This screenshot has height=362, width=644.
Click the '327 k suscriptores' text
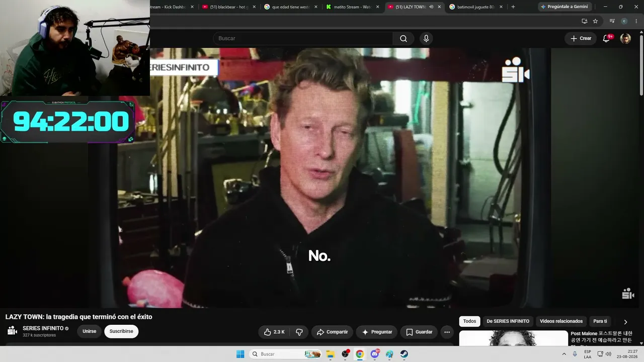point(39,335)
